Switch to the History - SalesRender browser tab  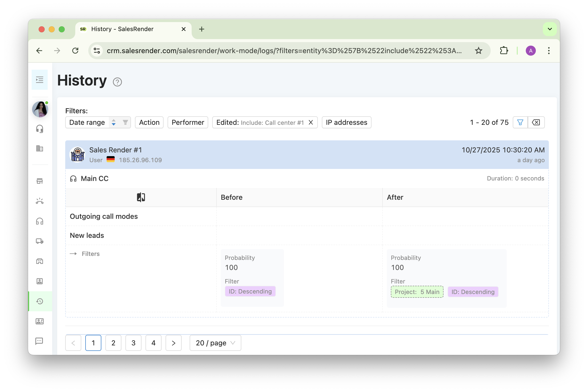tap(122, 29)
